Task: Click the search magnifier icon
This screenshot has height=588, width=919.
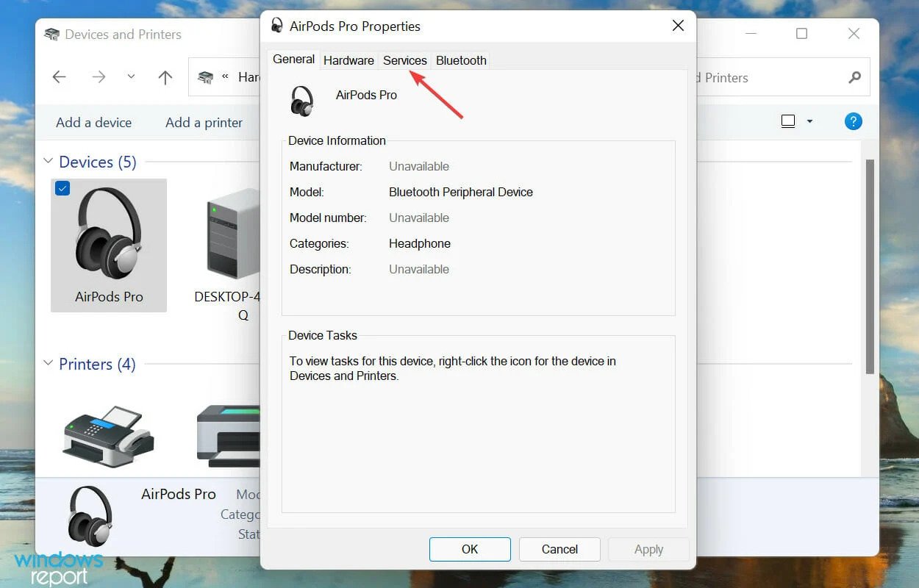Action: pyautogui.click(x=854, y=77)
